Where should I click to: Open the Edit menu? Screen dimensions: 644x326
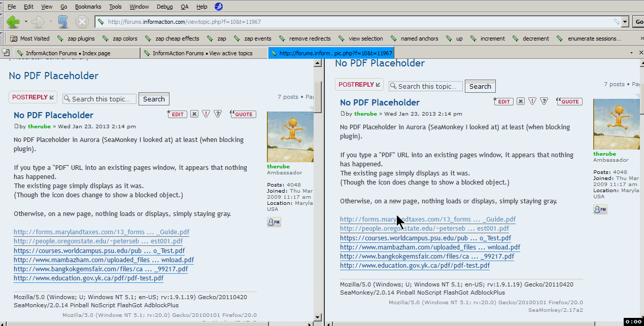tap(28, 7)
